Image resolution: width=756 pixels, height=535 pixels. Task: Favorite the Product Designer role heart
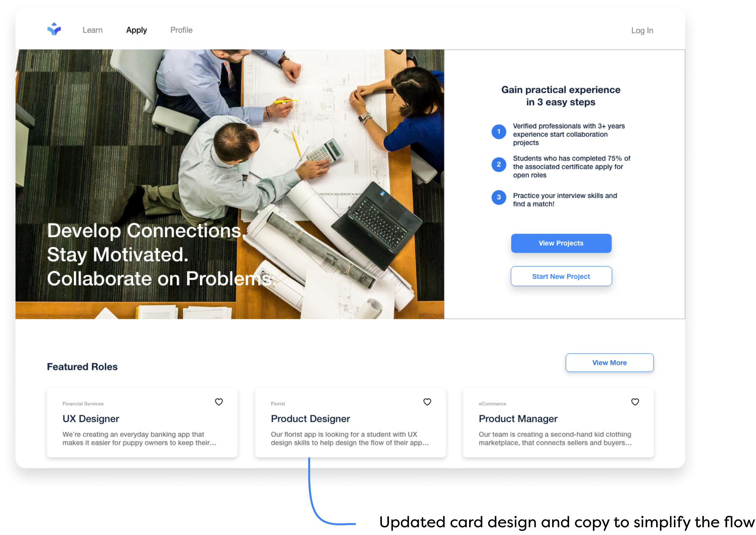pos(427,402)
